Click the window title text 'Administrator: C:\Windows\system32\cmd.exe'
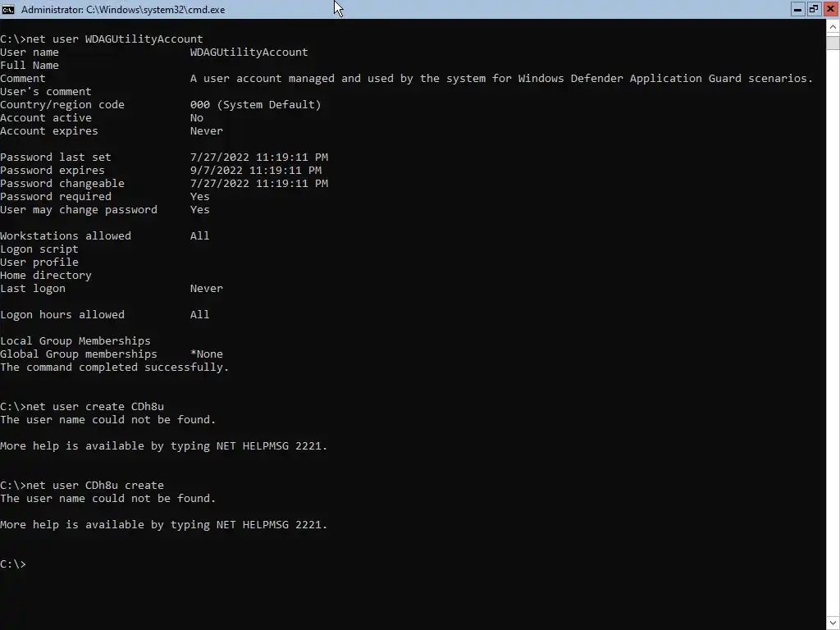The image size is (840, 630). [123, 10]
